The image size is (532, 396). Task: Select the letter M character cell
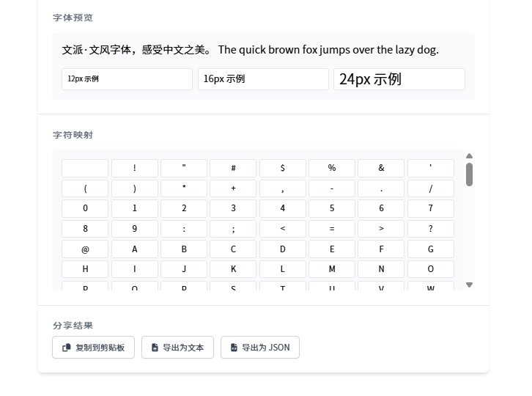(331, 269)
